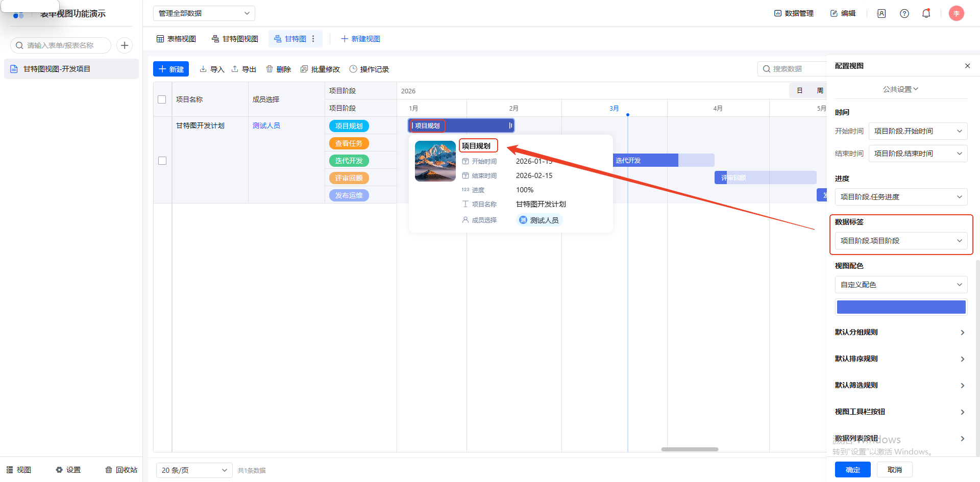Toggle the select-all header checkbox
This screenshot has width=980, height=482.
[162, 99]
